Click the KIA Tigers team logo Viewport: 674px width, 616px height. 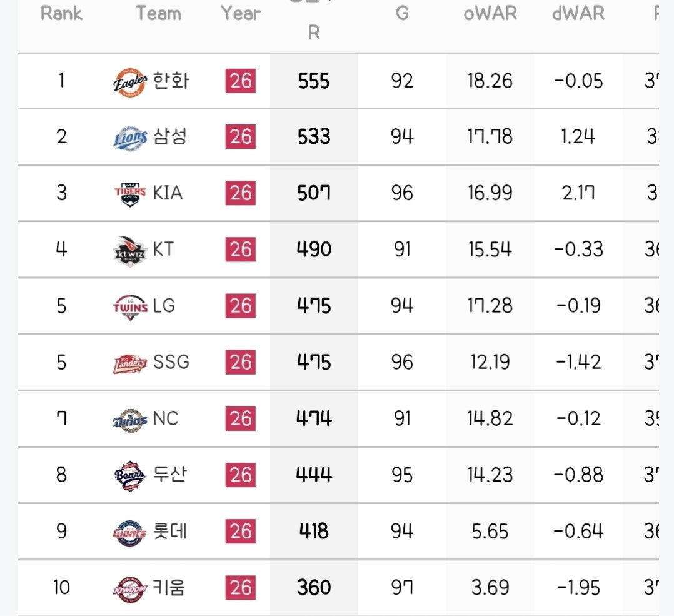(130, 194)
